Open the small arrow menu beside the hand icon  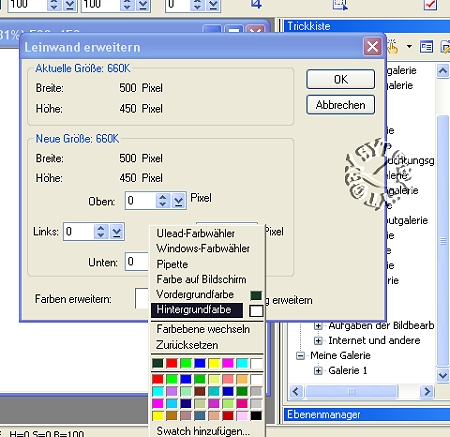[409, 47]
